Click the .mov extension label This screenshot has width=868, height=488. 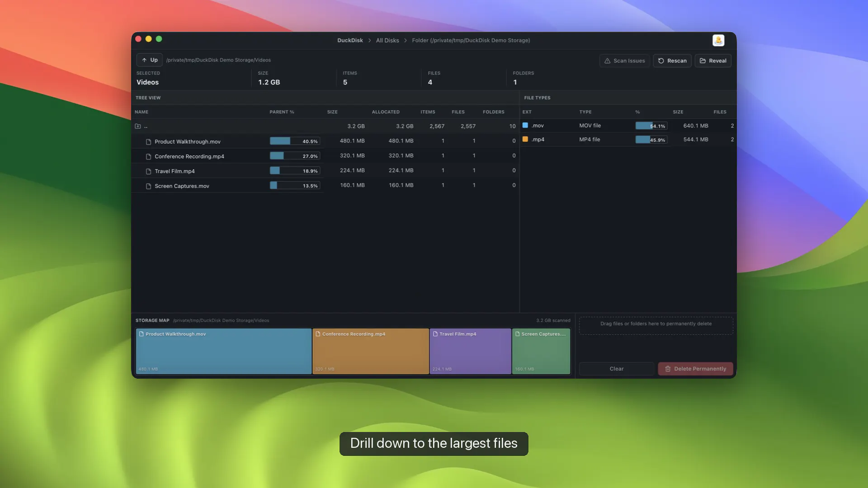pyautogui.click(x=538, y=126)
